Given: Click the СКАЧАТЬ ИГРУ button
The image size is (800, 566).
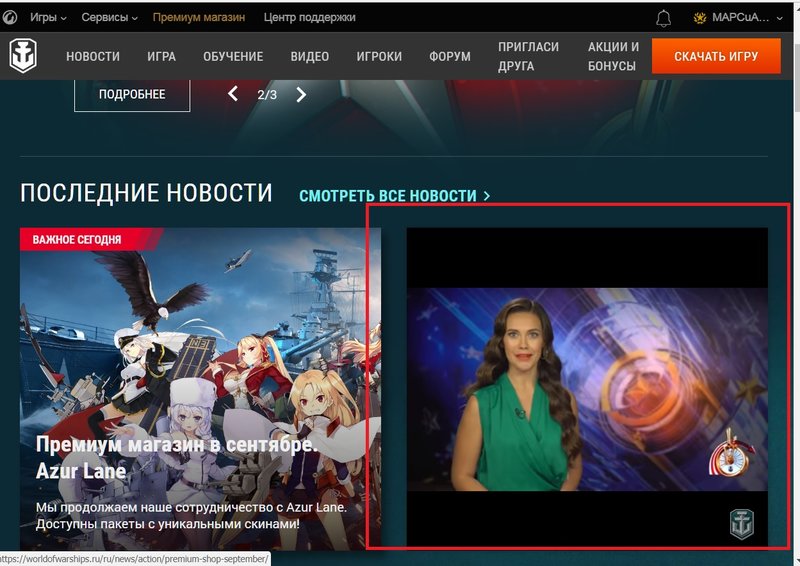Looking at the screenshot, I should (x=716, y=56).
